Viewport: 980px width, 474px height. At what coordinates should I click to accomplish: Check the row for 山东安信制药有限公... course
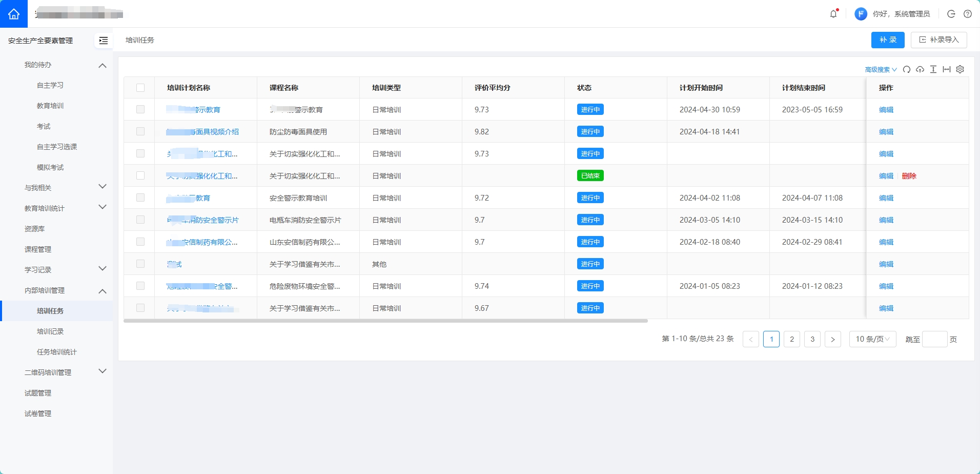(x=140, y=242)
